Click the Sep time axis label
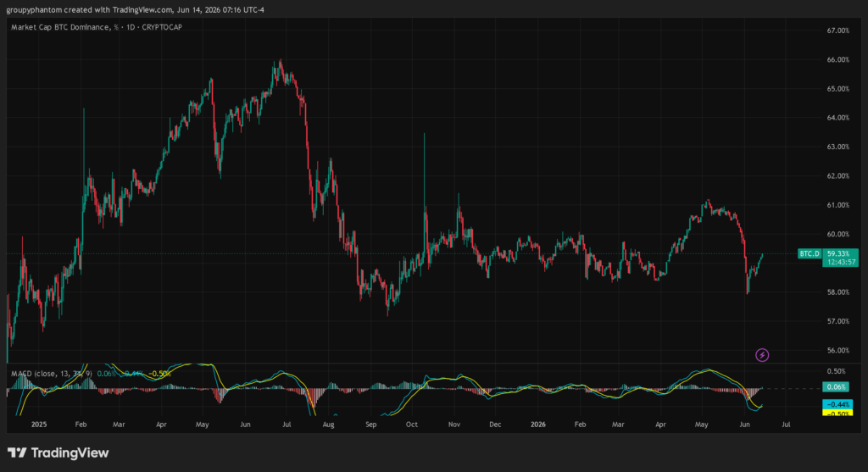This screenshot has height=472, width=868. click(x=371, y=425)
